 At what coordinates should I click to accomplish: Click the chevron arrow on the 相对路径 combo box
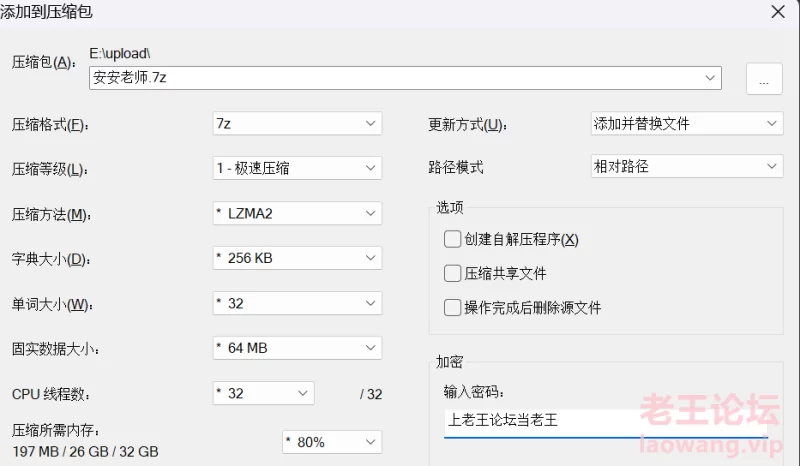tap(771, 166)
